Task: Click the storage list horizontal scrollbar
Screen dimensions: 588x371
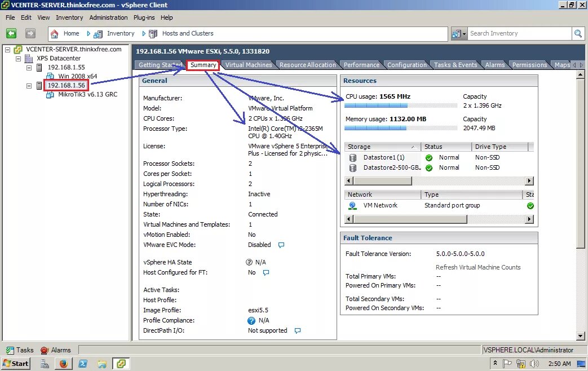Action: [439, 181]
